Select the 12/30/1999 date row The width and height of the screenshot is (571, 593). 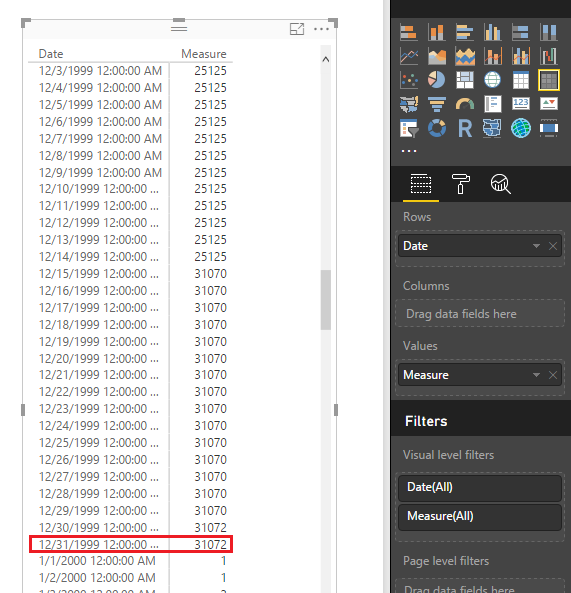(x=131, y=528)
